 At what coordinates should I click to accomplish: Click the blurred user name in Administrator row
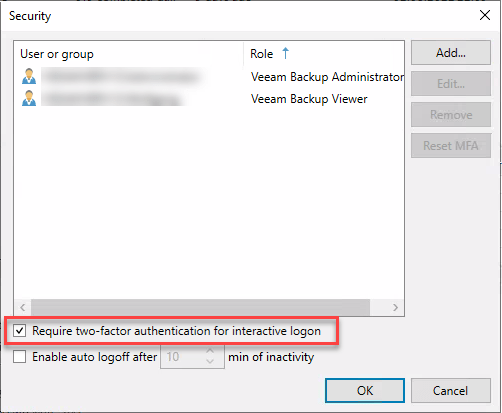click(x=123, y=77)
